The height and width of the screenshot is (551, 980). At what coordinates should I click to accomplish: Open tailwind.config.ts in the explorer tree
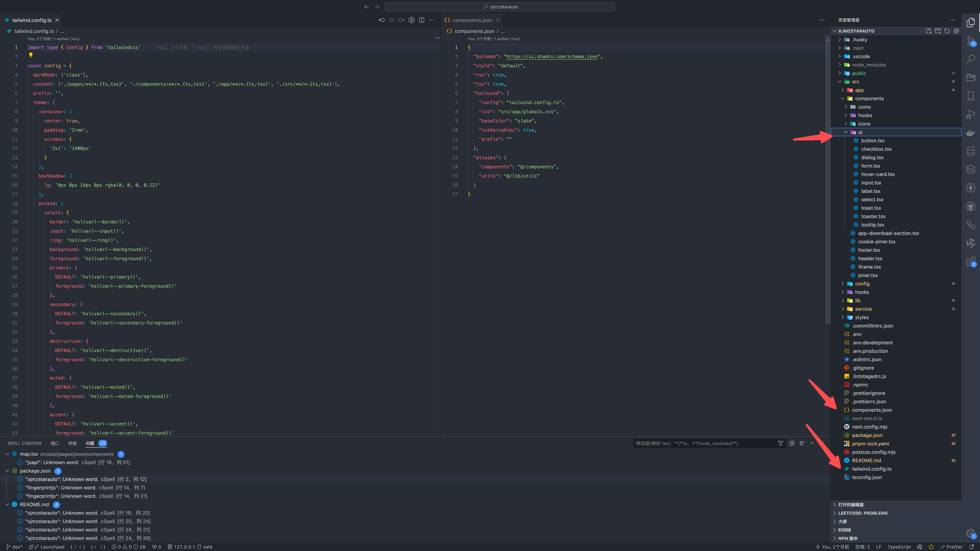point(871,469)
